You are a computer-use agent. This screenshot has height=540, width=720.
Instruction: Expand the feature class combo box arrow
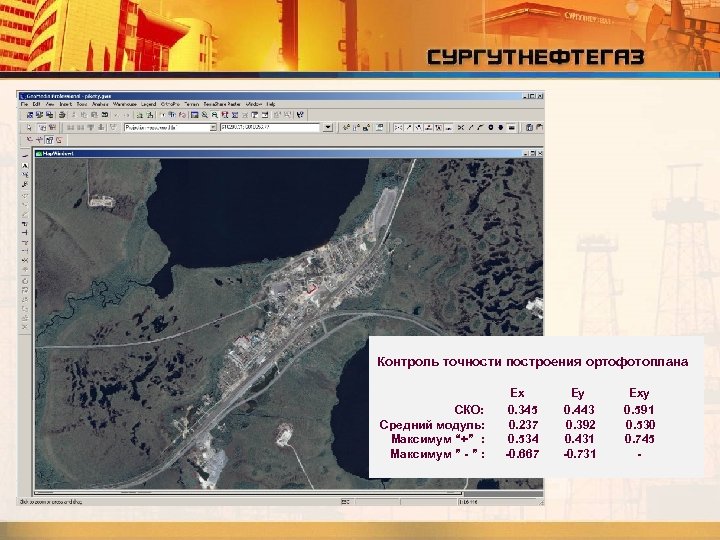click(x=213, y=128)
